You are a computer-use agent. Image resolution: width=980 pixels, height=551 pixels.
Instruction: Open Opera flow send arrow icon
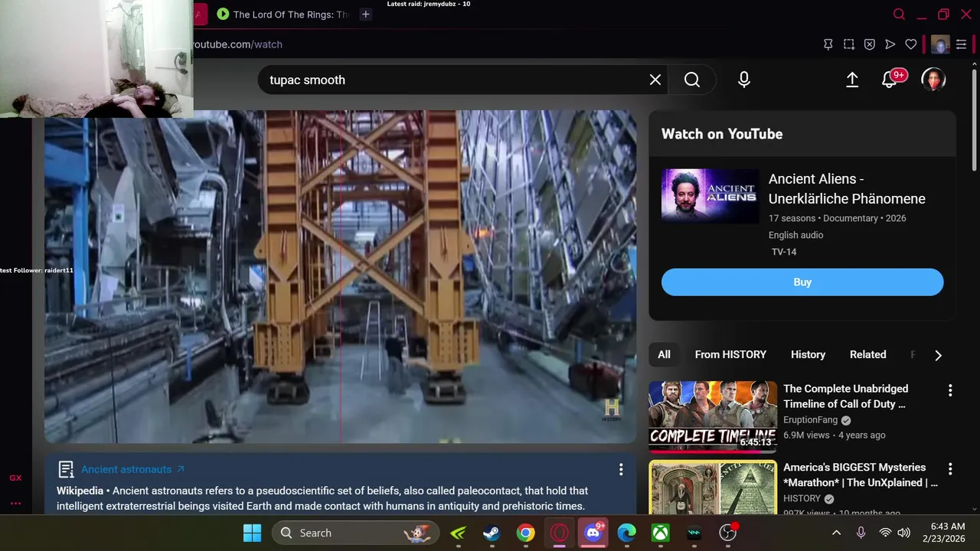click(890, 44)
